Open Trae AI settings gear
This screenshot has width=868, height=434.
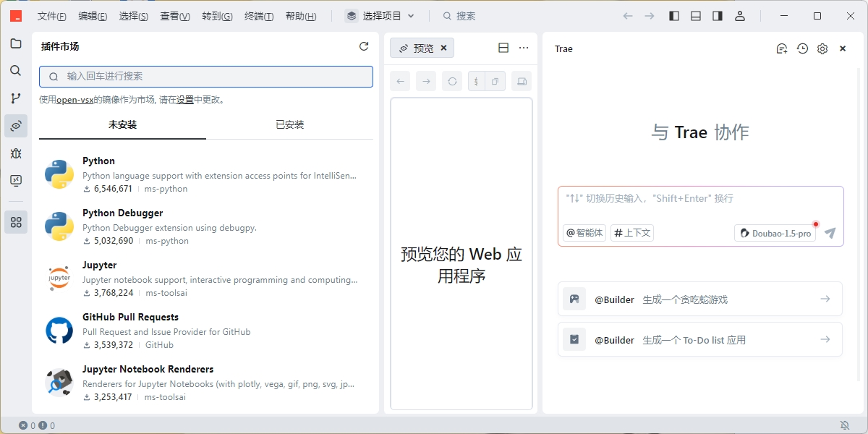[x=822, y=48]
